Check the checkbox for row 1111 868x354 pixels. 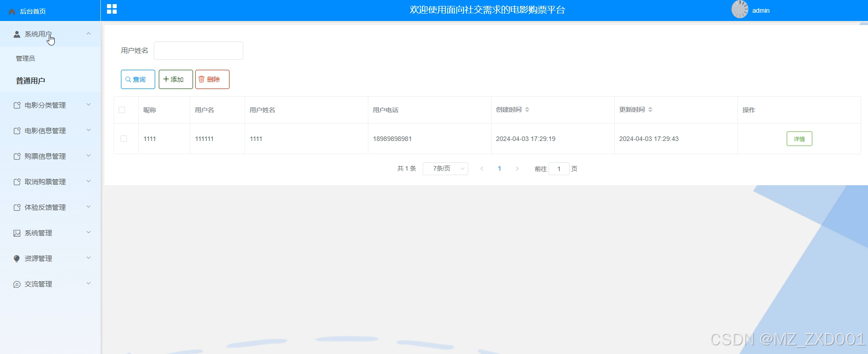pyautogui.click(x=124, y=139)
